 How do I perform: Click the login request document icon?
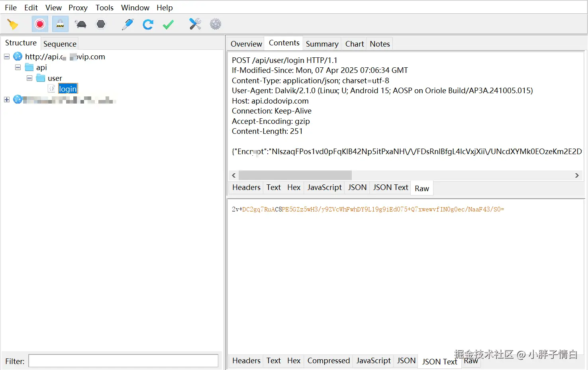tap(51, 89)
